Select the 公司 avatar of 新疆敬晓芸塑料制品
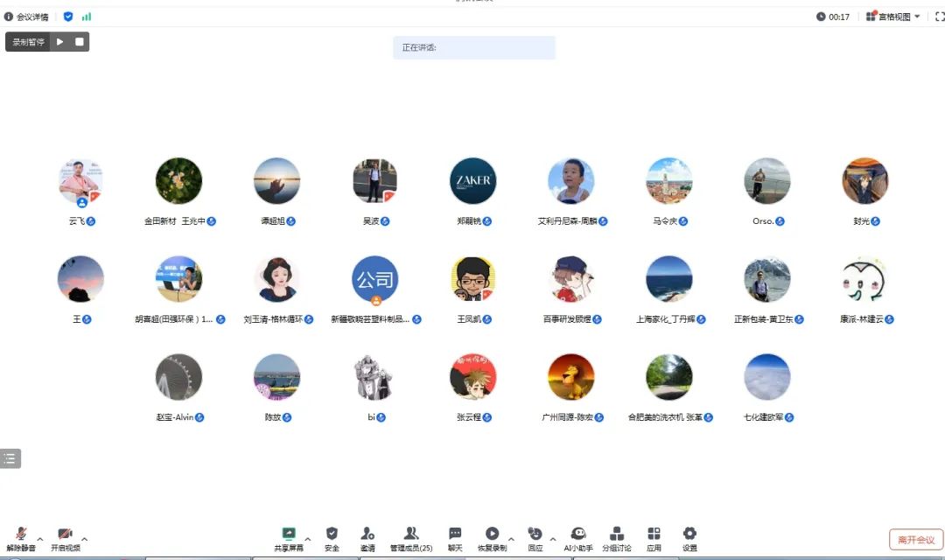The width and height of the screenshot is (945, 560). pos(374,279)
